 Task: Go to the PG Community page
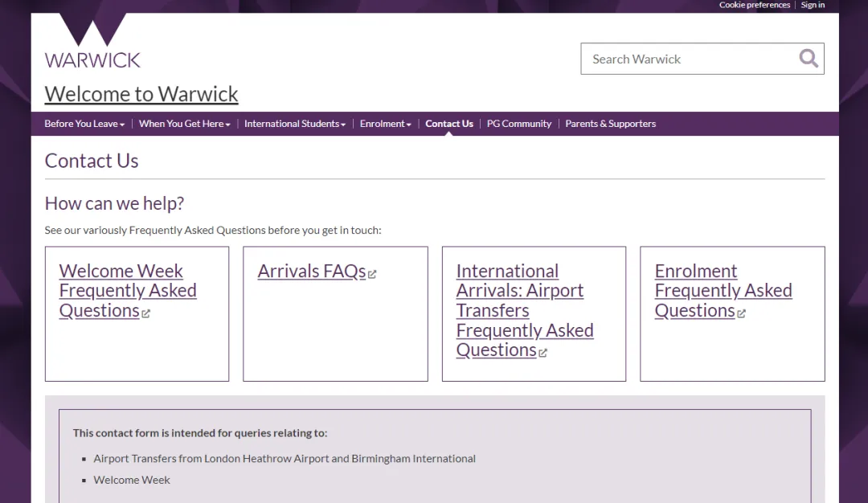519,124
